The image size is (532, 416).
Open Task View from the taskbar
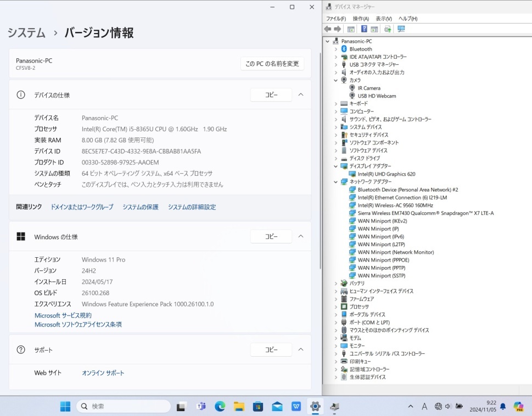tap(181, 406)
